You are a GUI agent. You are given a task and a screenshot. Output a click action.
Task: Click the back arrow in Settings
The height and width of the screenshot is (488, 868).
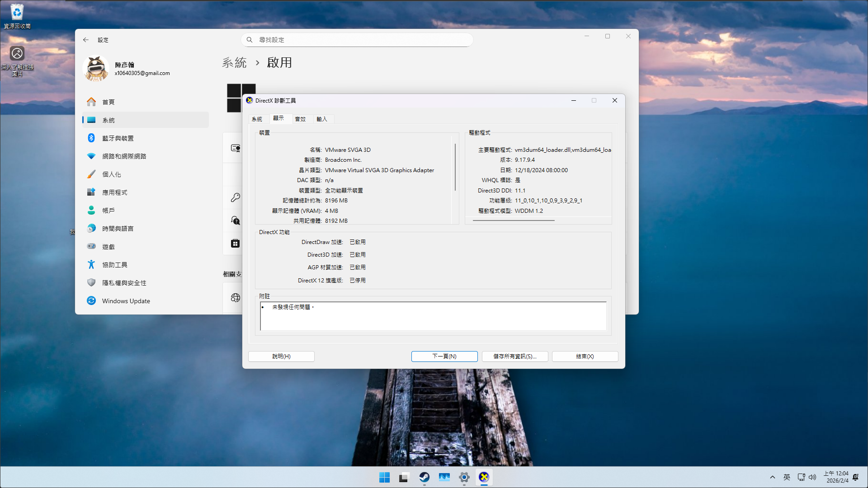[86, 40]
